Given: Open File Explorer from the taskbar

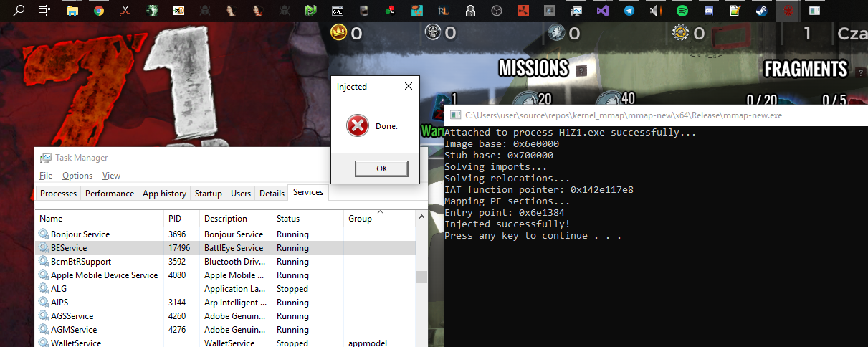Looking at the screenshot, I should tap(72, 11).
